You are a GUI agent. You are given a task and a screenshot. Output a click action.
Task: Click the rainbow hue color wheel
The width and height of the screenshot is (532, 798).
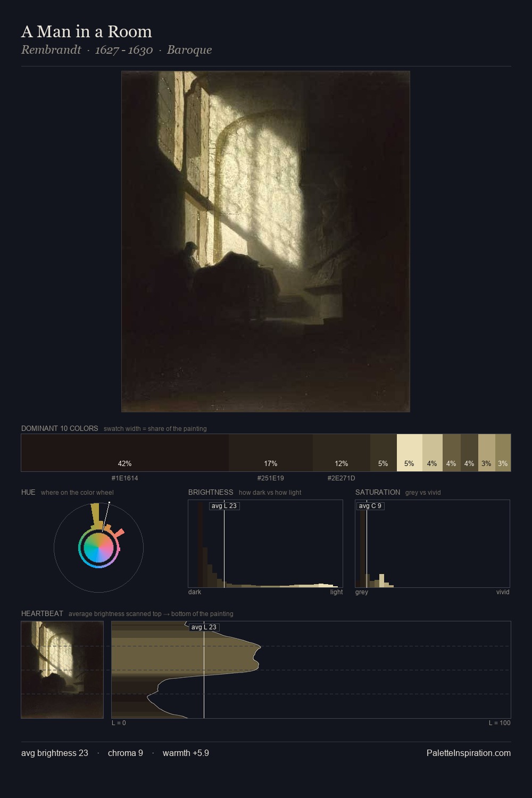(98, 548)
